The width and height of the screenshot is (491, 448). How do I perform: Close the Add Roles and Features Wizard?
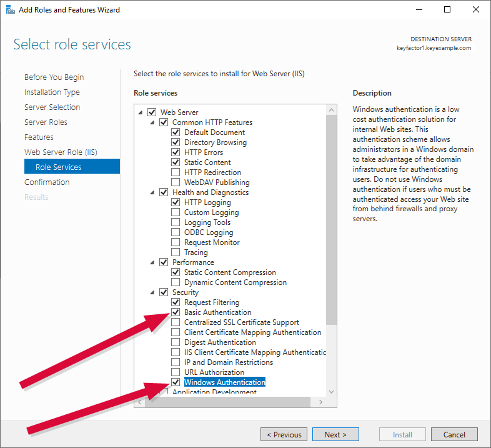tap(475, 9)
